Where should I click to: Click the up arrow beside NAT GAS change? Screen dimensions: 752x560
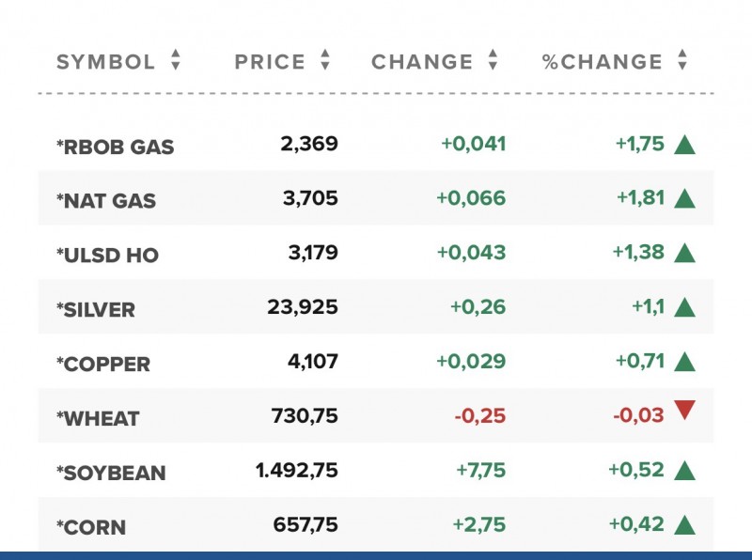pos(684,198)
